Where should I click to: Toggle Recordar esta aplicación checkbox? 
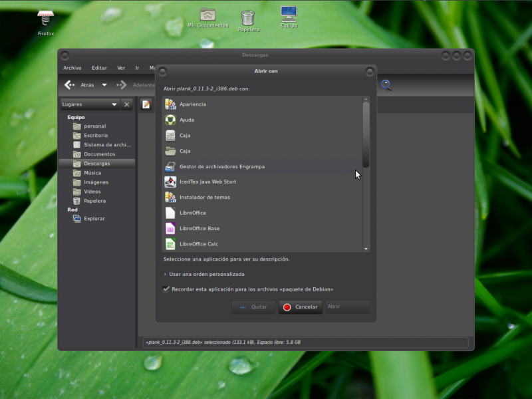(x=166, y=289)
